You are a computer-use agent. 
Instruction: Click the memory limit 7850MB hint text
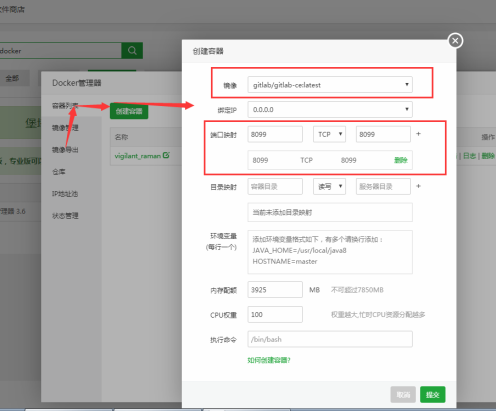[x=357, y=290]
